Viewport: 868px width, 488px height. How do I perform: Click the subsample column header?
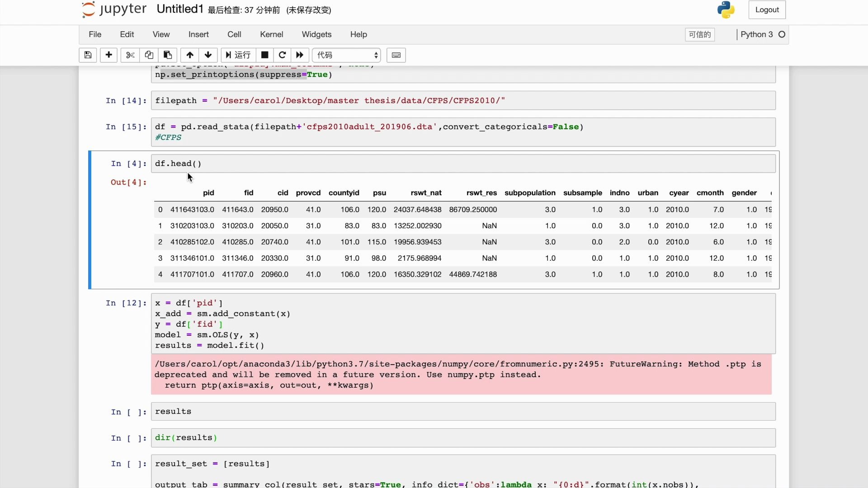click(583, 193)
